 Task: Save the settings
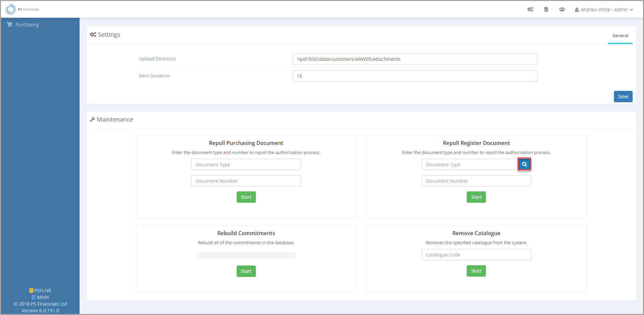point(623,97)
